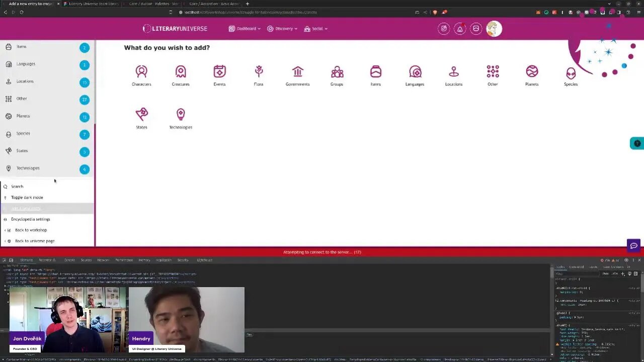Open the notifications bell icon
The width and height of the screenshot is (644, 362).
point(460,29)
